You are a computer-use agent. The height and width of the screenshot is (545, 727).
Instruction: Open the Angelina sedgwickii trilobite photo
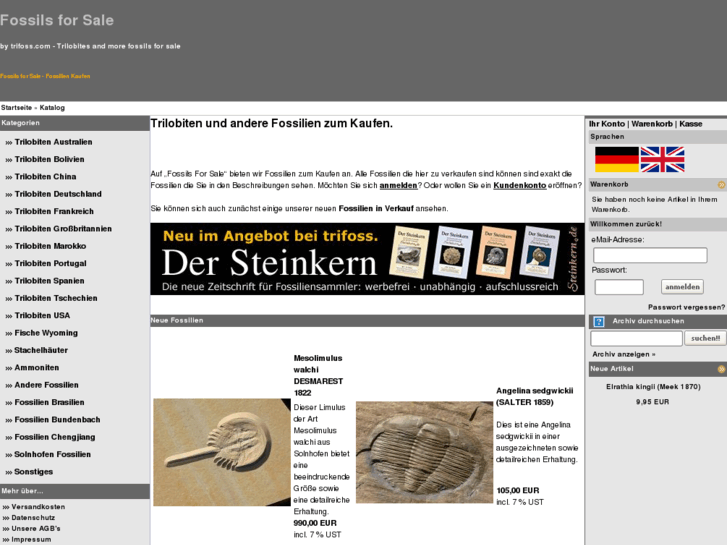pyautogui.click(x=424, y=452)
